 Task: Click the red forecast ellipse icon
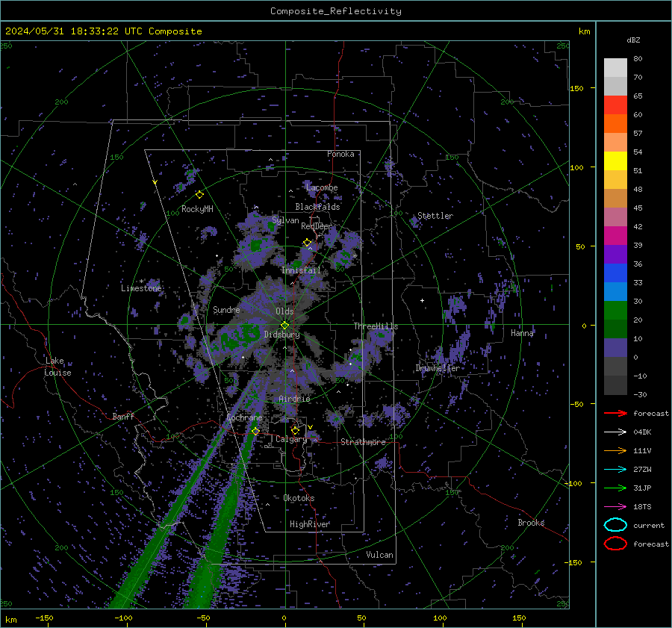click(x=615, y=544)
